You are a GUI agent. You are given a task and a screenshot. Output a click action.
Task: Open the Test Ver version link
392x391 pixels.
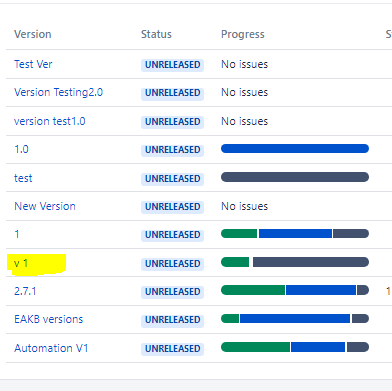click(33, 64)
